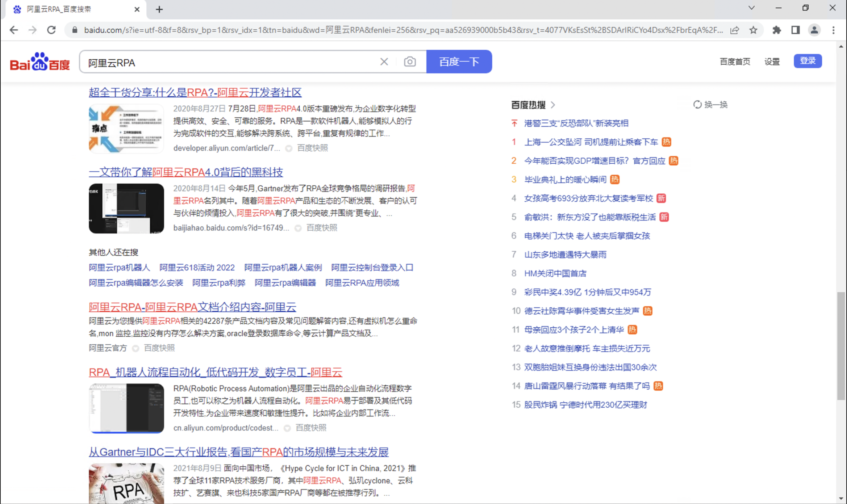This screenshot has height=504, width=847.
Task: Select related search 阿里云618活动 2022
Action: (197, 268)
